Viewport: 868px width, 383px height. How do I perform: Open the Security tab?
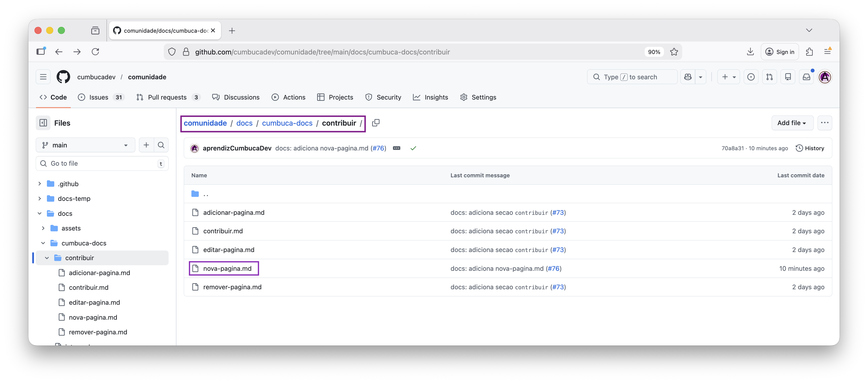[383, 97]
